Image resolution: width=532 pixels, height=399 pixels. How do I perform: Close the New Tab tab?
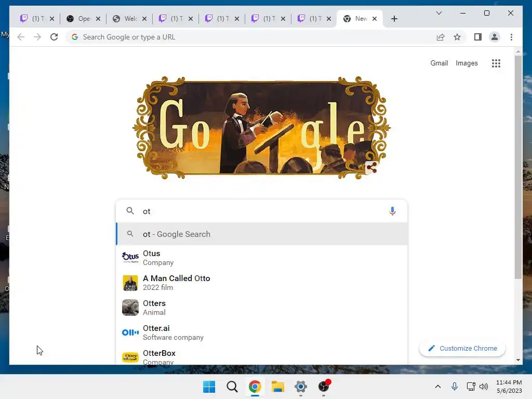(x=375, y=19)
